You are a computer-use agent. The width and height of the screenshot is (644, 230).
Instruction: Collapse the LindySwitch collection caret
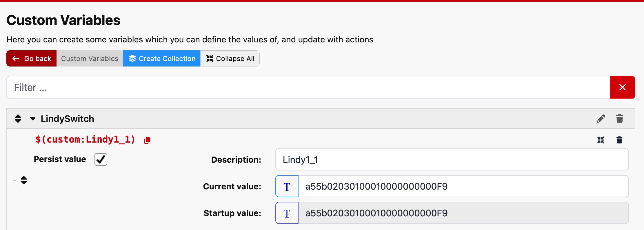coord(33,118)
